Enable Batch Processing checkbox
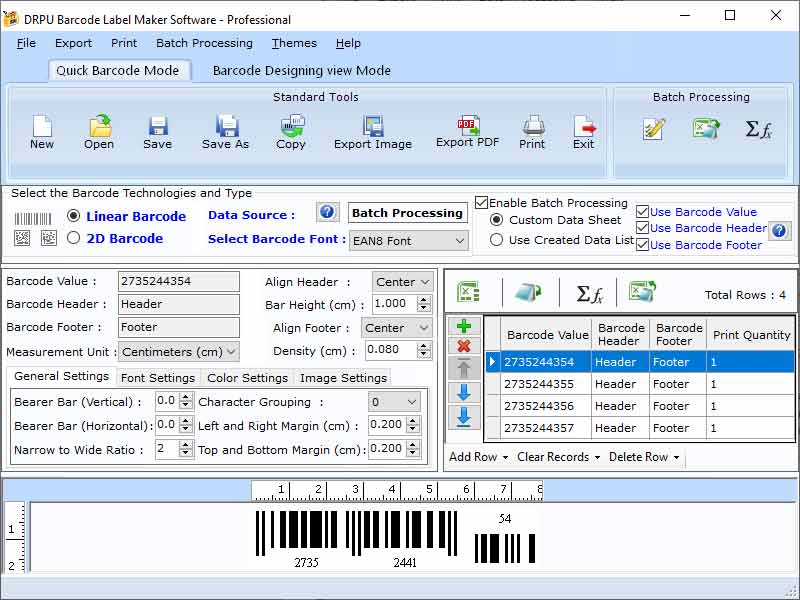Image resolution: width=800 pixels, height=600 pixels. pos(482,202)
